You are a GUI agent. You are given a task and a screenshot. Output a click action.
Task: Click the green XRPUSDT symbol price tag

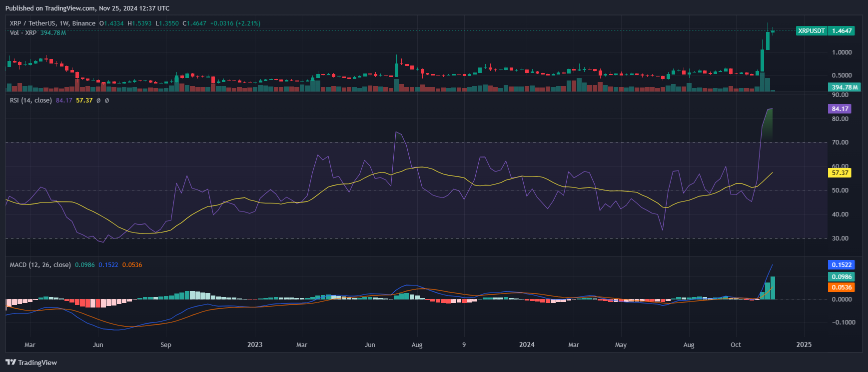coord(825,31)
